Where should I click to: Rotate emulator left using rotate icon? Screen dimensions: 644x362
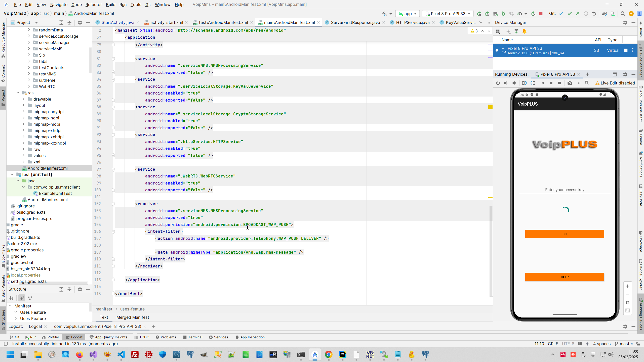pyautogui.click(x=524, y=83)
